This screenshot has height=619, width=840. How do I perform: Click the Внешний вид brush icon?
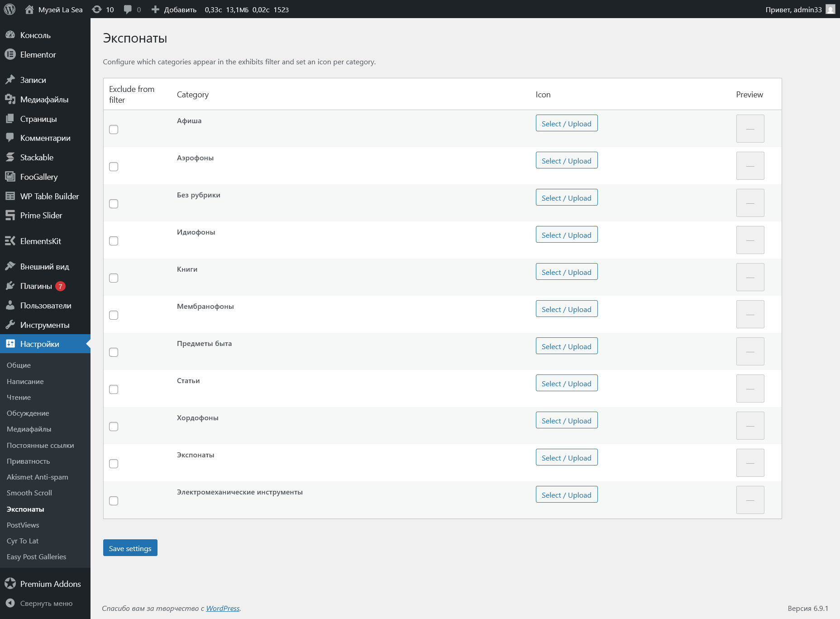[10, 266]
